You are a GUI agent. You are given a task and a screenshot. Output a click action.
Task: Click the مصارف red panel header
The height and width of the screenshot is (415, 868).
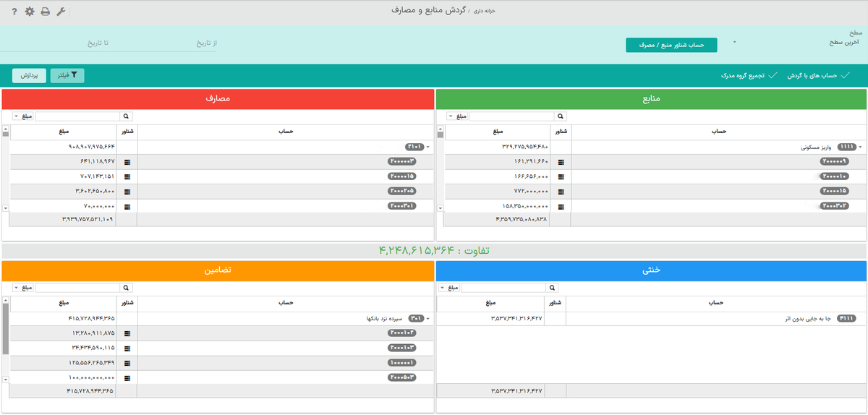click(x=218, y=99)
